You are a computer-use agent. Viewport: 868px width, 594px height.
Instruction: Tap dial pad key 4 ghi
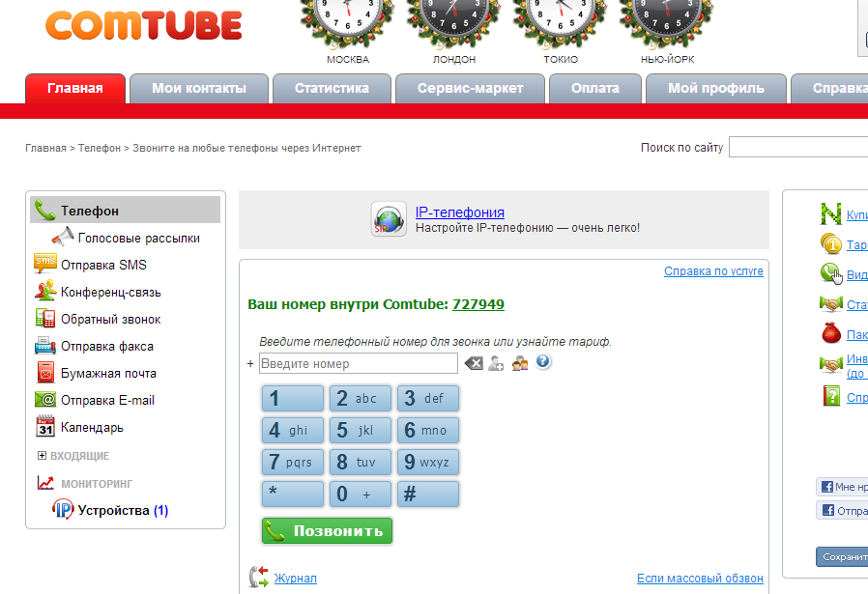pos(293,431)
